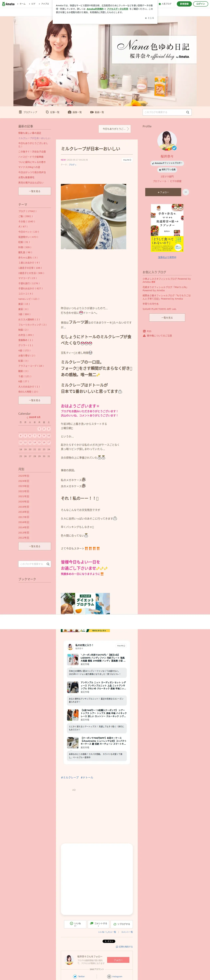This screenshot has height=980, width=210.
Task: Click the green 新規登録 button
Action: pyautogui.click(x=184, y=4)
